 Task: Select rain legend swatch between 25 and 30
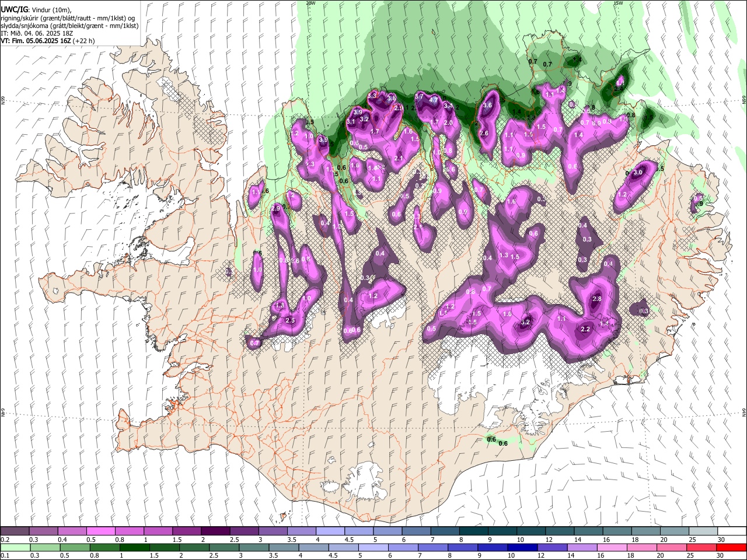[x=701, y=547]
